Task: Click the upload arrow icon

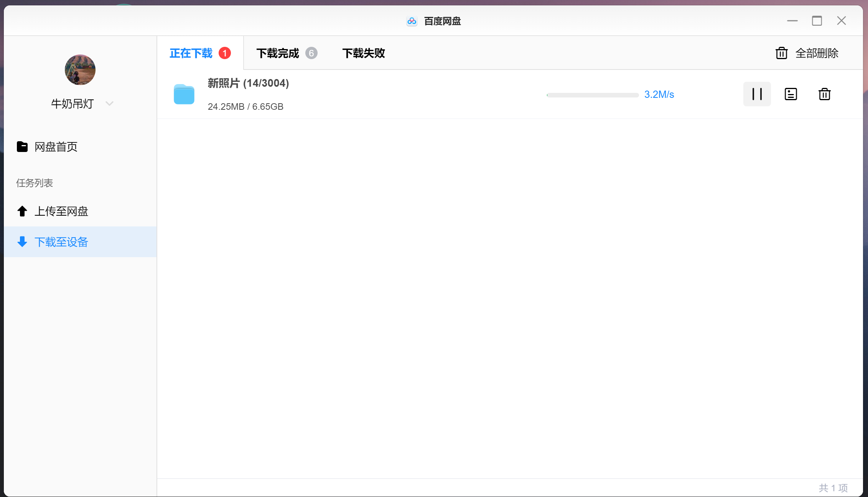Action: pyautogui.click(x=22, y=211)
